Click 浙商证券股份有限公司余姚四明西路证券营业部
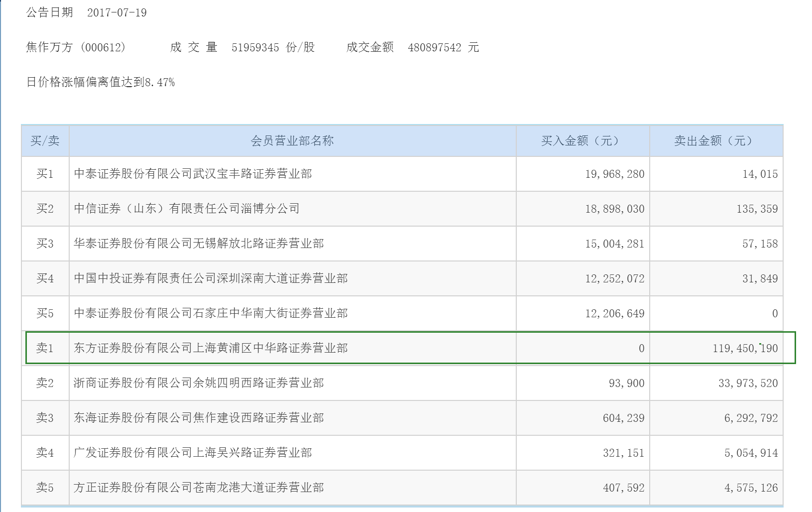 point(199,383)
